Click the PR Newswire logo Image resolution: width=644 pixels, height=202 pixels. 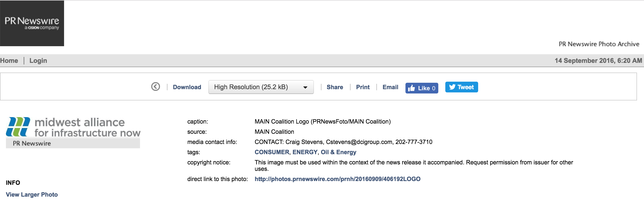pyautogui.click(x=32, y=23)
